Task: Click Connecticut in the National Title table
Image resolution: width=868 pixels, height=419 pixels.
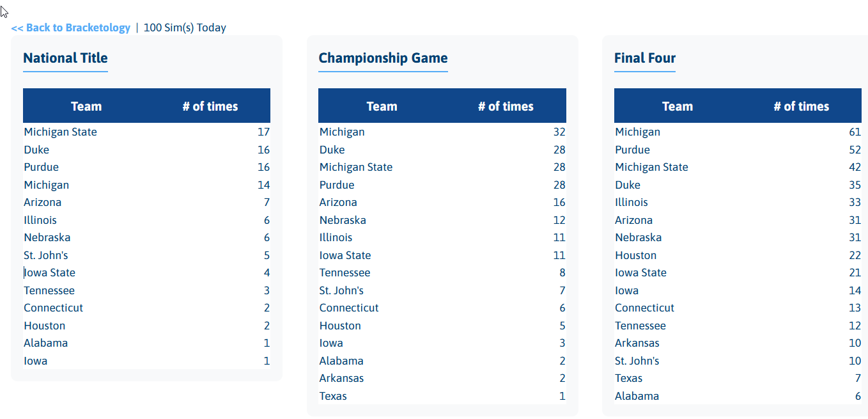Action: pos(54,308)
